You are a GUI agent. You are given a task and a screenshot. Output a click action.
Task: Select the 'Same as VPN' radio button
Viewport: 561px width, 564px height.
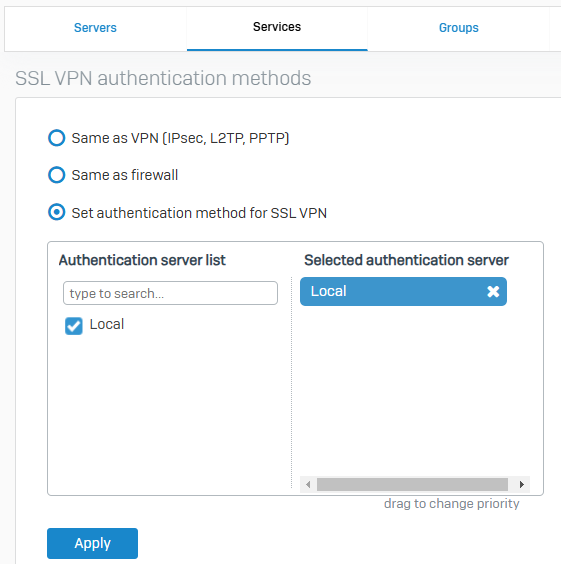pos(56,138)
